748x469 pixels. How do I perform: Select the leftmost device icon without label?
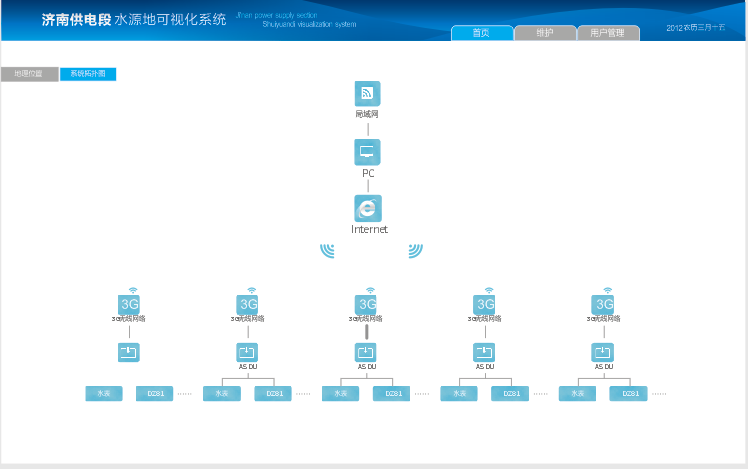pos(129,352)
